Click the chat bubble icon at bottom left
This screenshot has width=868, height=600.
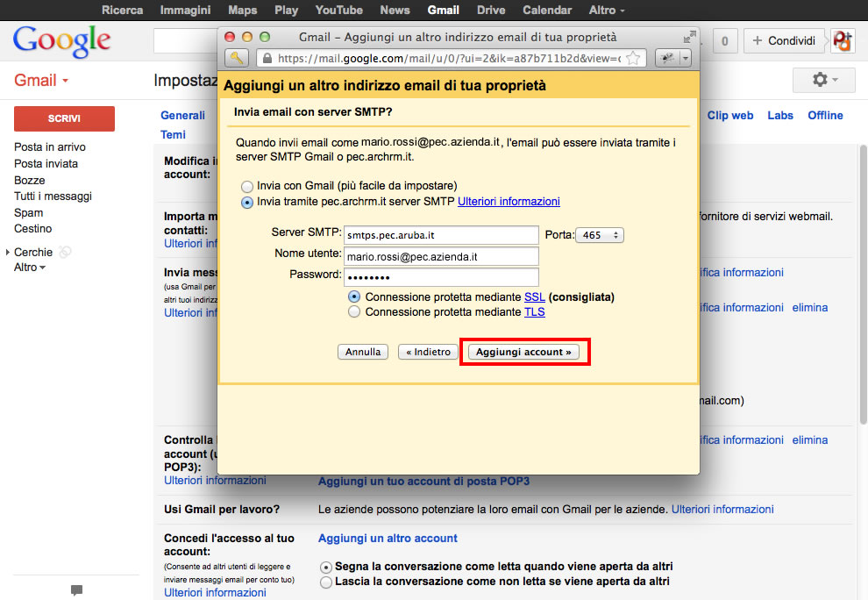pyautogui.click(x=76, y=590)
